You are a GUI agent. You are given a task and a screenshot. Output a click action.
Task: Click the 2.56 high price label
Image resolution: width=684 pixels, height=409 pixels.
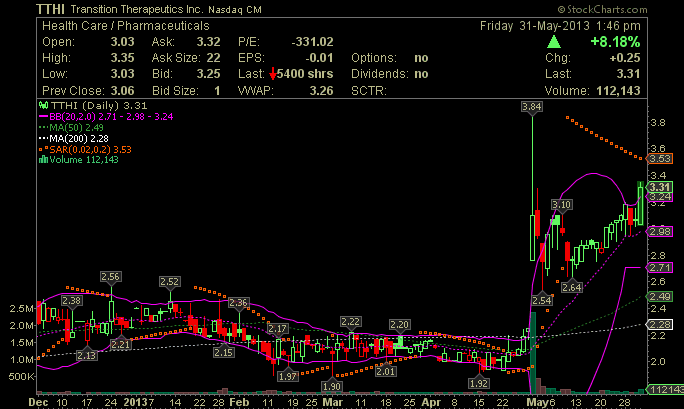[110, 276]
